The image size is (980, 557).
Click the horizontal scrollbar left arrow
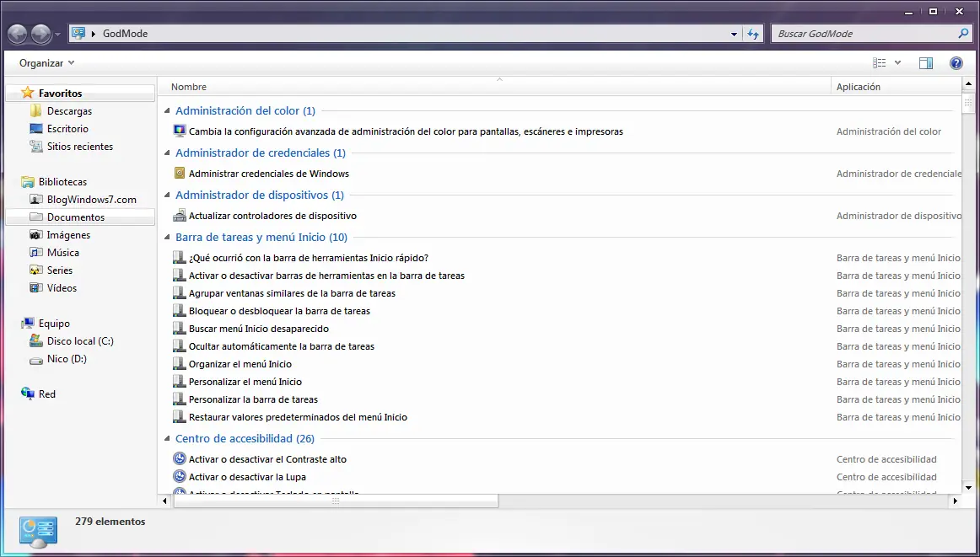[165, 501]
